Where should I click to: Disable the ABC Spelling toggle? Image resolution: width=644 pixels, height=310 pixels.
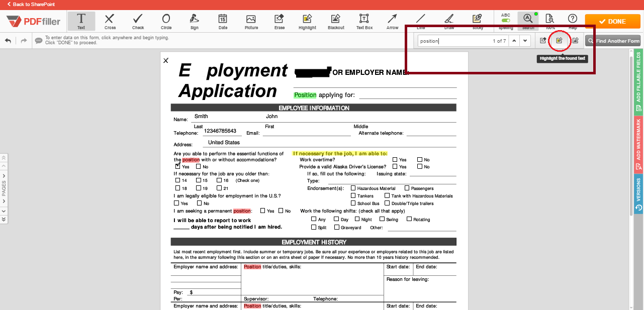coord(505,21)
